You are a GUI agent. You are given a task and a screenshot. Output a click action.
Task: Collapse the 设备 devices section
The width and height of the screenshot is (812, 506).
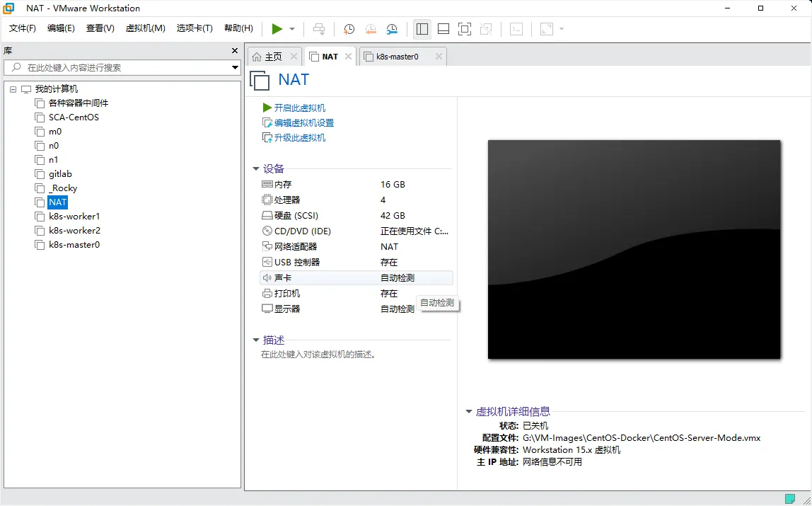coord(256,169)
